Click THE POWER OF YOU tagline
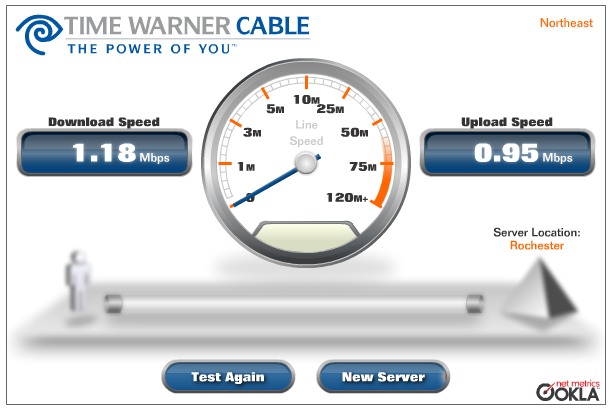Screen dimensions: 610x410 tap(152, 49)
